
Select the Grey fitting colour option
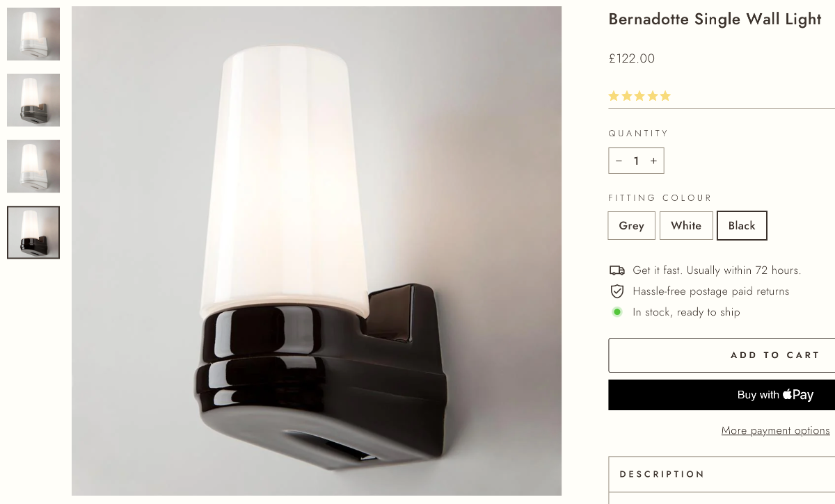tap(631, 225)
